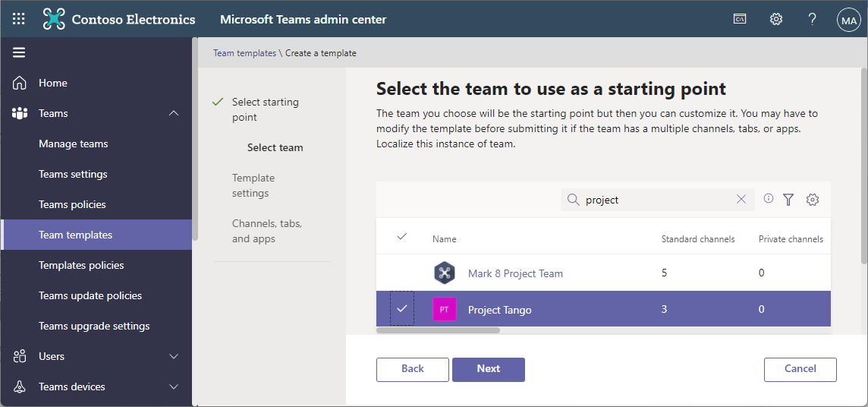Viewport: 868px width, 407px height.
Task: Open the app launcher waffle icon
Action: point(19,20)
